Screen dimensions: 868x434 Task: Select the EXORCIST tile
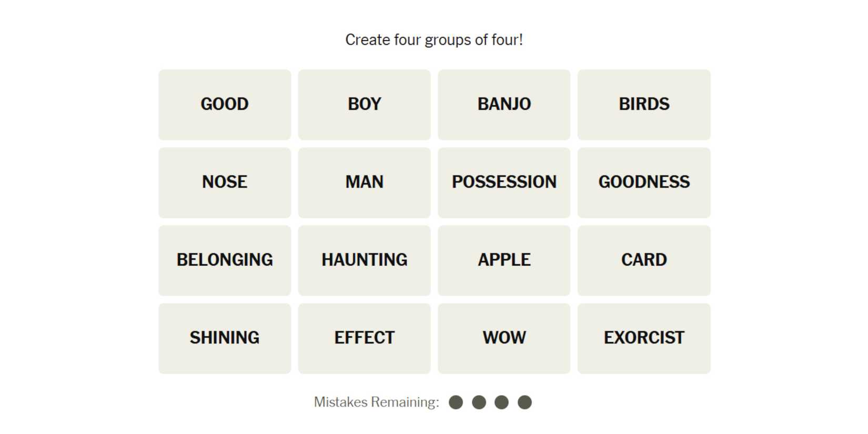tap(644, 338)
